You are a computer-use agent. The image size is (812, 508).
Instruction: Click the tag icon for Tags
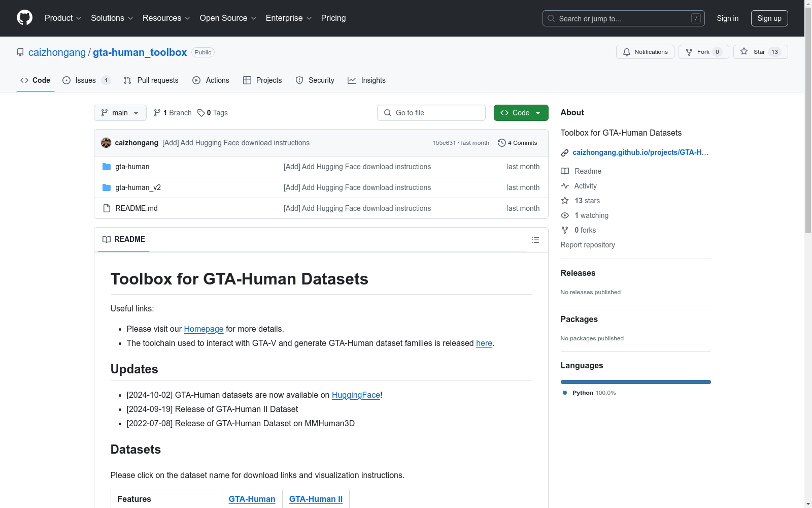click(x=201, y=113)
